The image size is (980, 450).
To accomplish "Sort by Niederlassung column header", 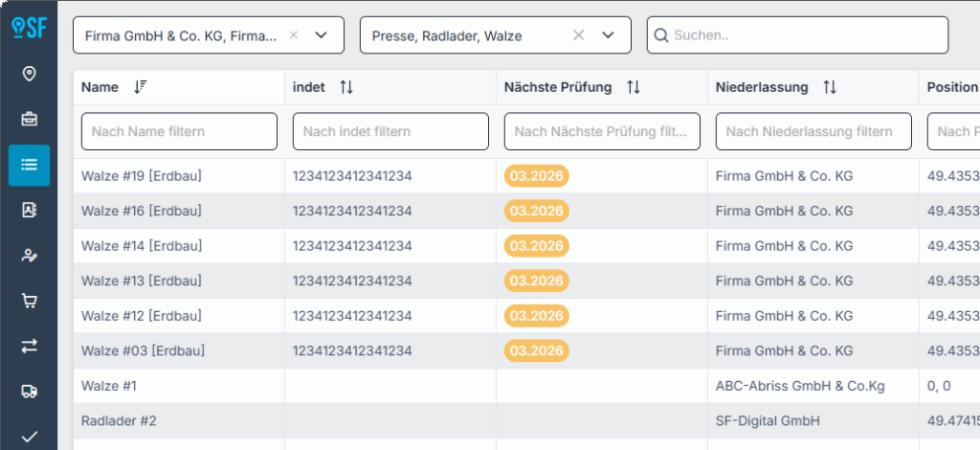I will pyautogui.click(x=829, y=87).
